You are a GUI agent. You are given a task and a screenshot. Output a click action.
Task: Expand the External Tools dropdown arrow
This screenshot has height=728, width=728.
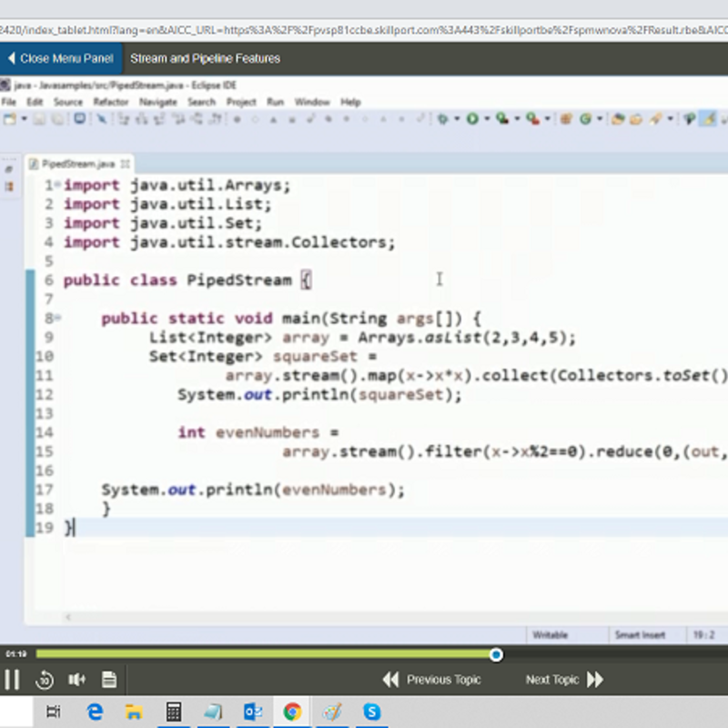click(x=548, y=119)
